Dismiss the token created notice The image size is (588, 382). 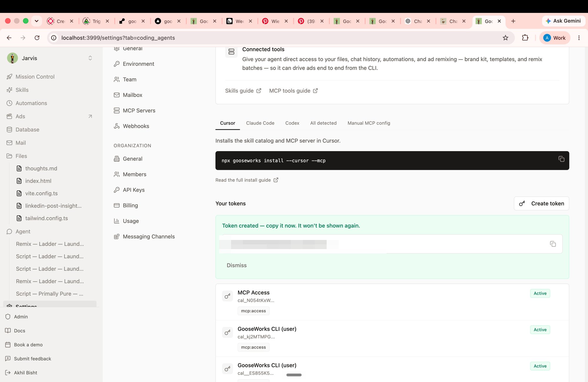(x=237, y=265)
